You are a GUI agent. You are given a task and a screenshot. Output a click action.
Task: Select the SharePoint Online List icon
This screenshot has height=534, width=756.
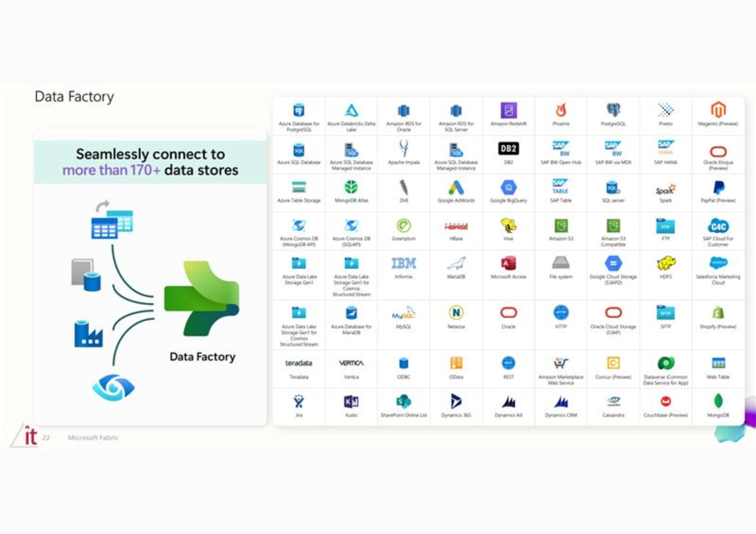coord(403,401)
